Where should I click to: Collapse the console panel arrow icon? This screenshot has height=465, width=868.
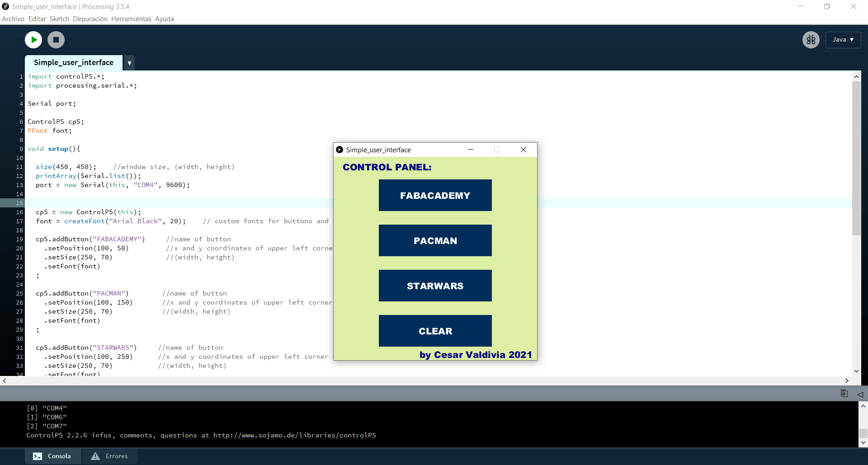[x=860, y=394]
